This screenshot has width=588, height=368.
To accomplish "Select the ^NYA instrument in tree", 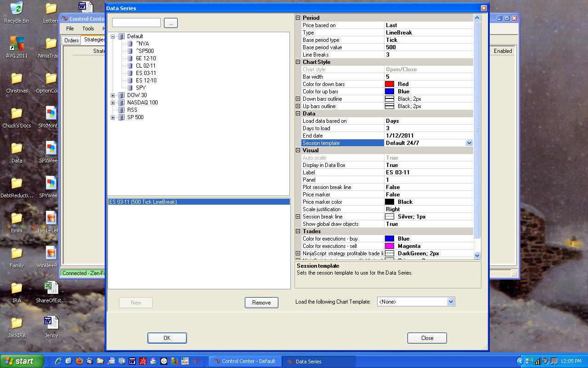I will (142, 44).
